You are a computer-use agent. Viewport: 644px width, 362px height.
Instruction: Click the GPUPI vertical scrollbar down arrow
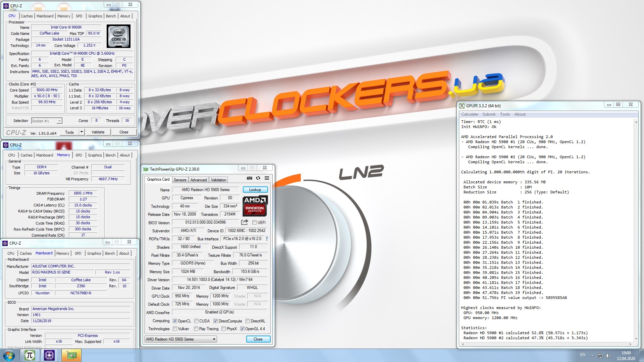click(x=636, y=339)
